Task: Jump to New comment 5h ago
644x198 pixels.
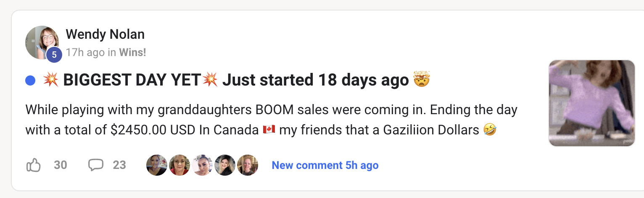Action: tap(325, 165)
